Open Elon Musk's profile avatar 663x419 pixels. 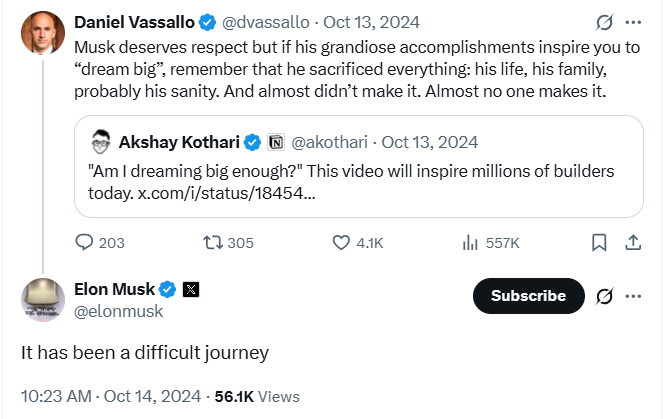[x=42, y=299]
